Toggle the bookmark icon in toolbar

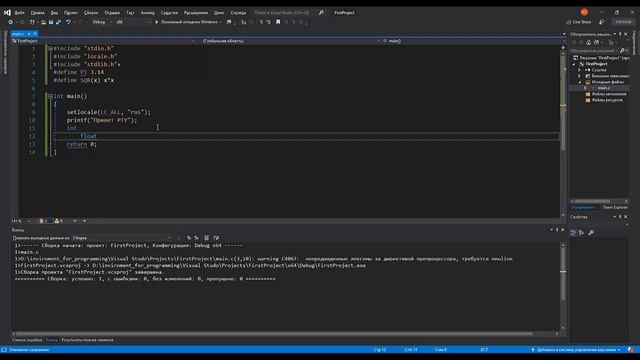click(278, 22)
